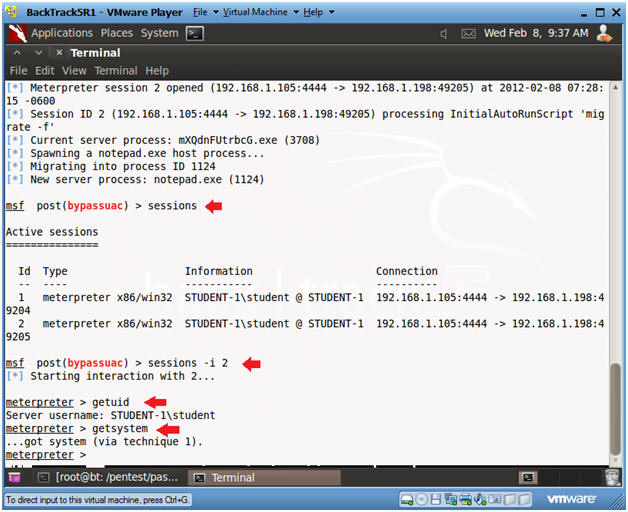Open the mail envelope panel indicator
This screenshot has height=512, width=628.
[468, 34]
